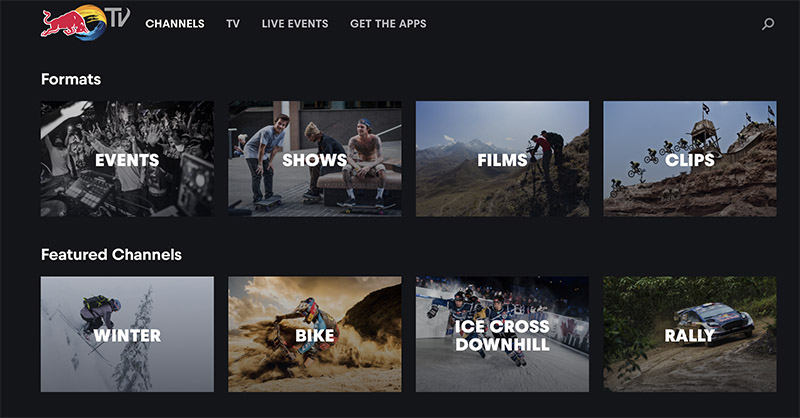This screenshot has width=800, height=418.
Task: Go to the TV navigation link
Action: [233, 23]
